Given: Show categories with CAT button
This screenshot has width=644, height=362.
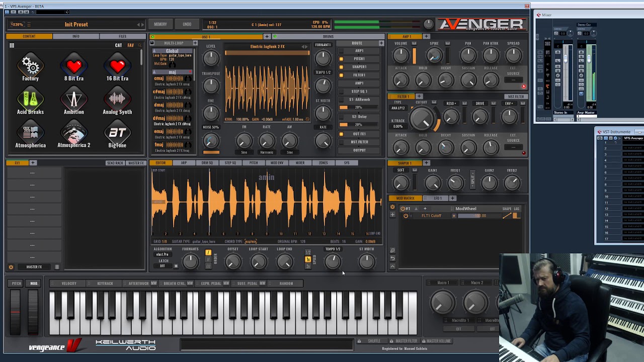Looking at the screenshot, I should 118,45.
